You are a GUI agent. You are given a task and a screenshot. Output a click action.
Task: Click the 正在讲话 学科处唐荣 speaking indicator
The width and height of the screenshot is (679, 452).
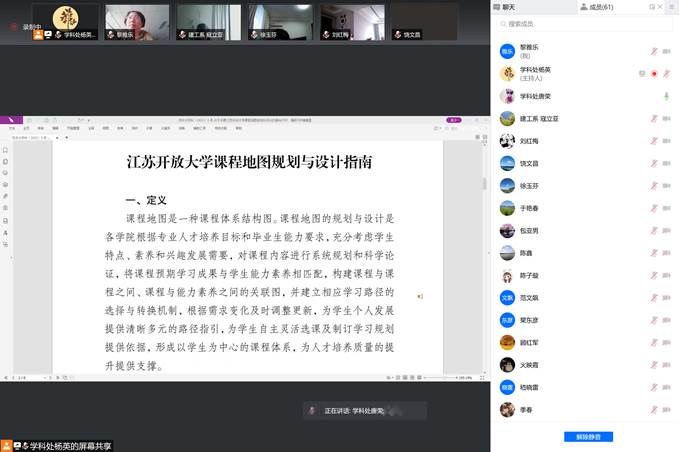click(x=365, y=411)
